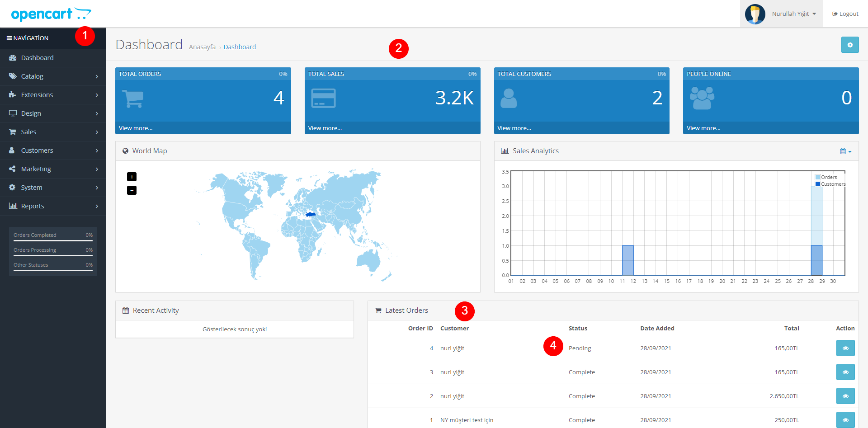Screen dimensions: 868x428
Task: Click the hamburger icon beside Navigation
Action: pyautogui.click(x=9, y=38)
